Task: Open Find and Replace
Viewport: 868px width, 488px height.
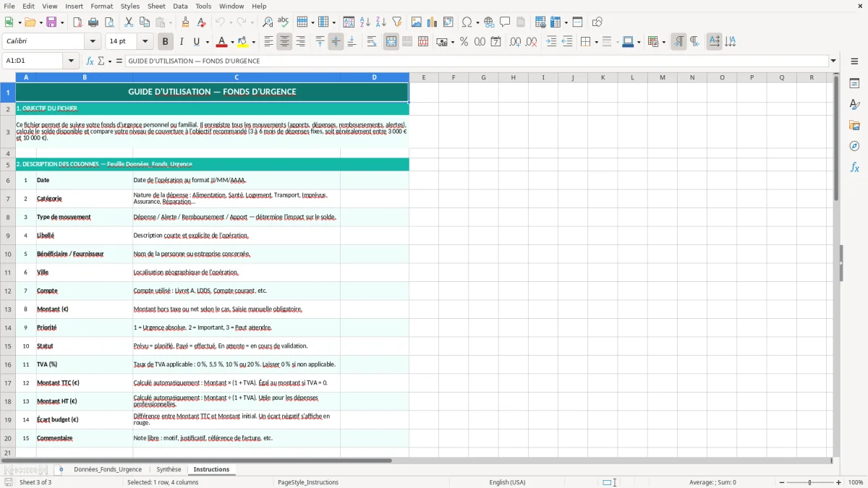Action: pos(268,22)
